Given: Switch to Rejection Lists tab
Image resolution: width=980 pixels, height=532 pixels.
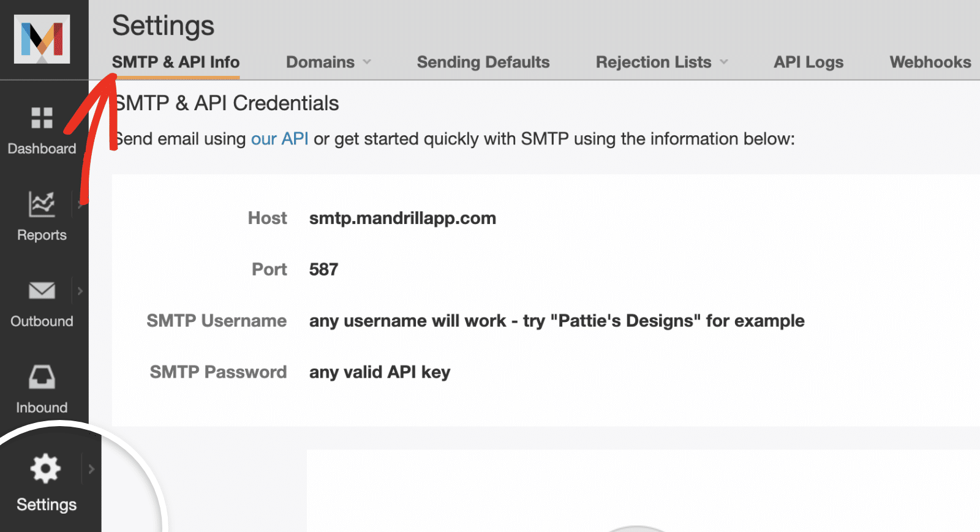Looking at the screenshot, I should click(654, 62).
